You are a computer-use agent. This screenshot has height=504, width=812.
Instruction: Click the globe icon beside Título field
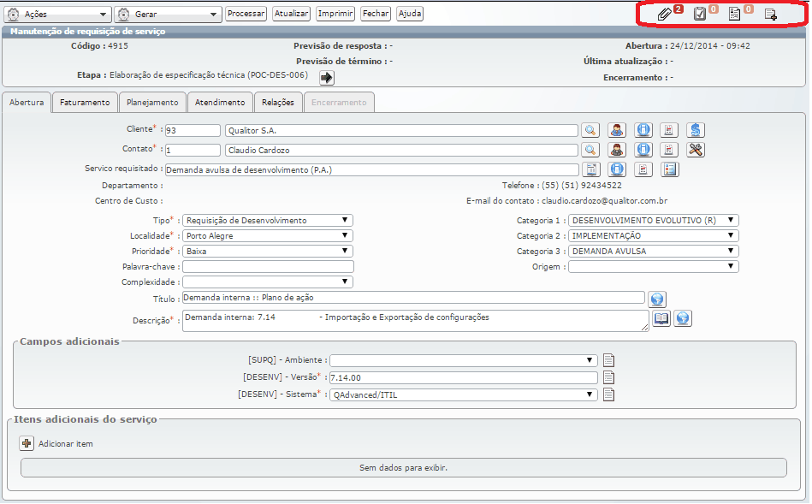tap(656, 299)
